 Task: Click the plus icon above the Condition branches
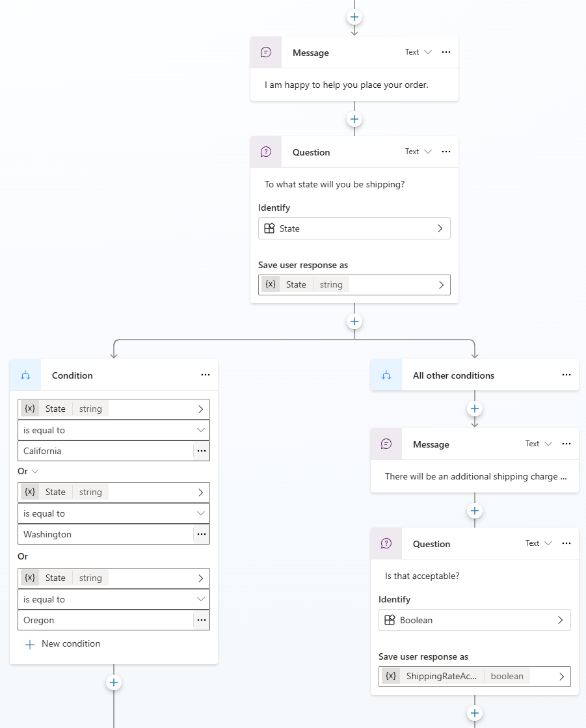[354, 321]
